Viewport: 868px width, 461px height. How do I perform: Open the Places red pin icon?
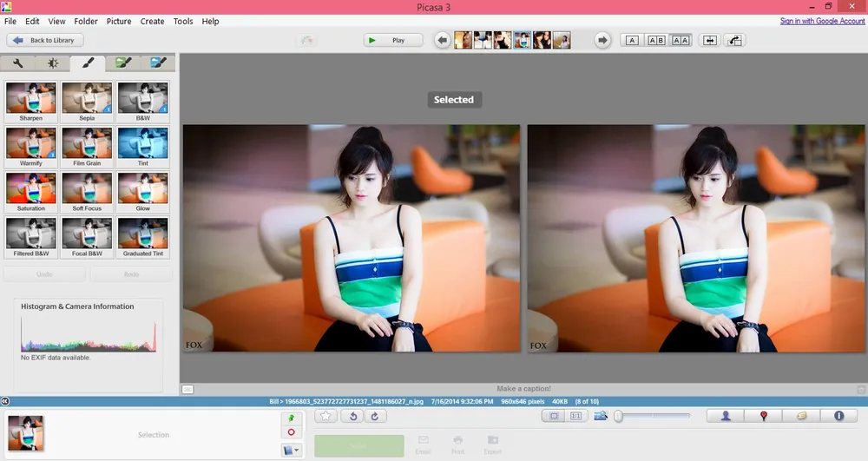pyautogui.click(x=763, y=416)
